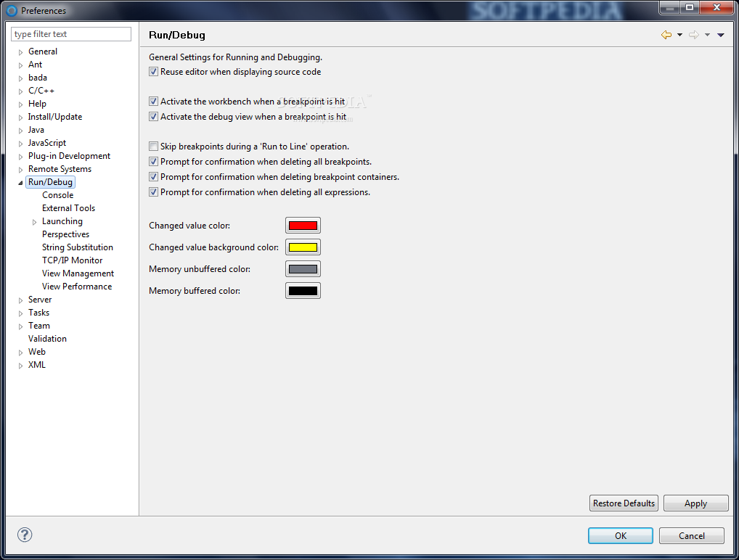
Task: Expand the Web tree node
Action: 20,353
